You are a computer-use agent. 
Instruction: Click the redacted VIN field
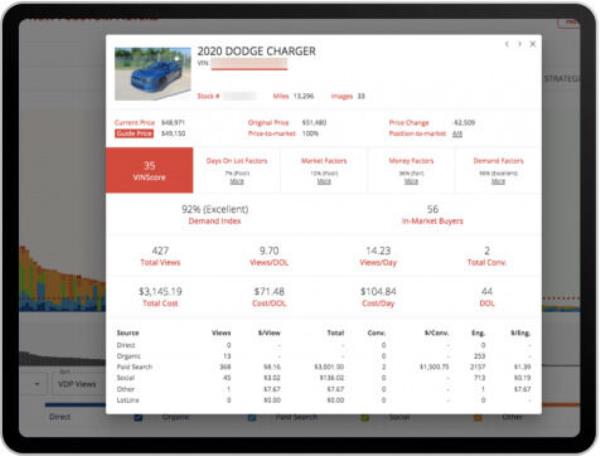(249, 64)
